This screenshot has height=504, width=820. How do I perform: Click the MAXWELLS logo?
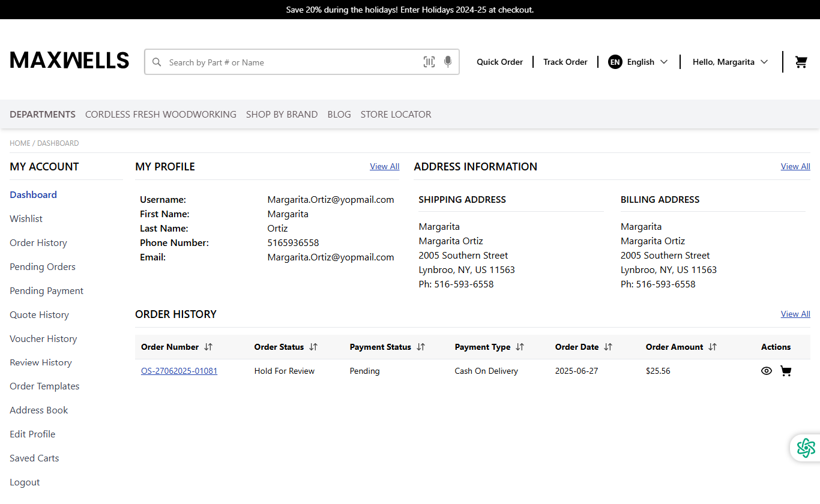(x=70, y=60)
